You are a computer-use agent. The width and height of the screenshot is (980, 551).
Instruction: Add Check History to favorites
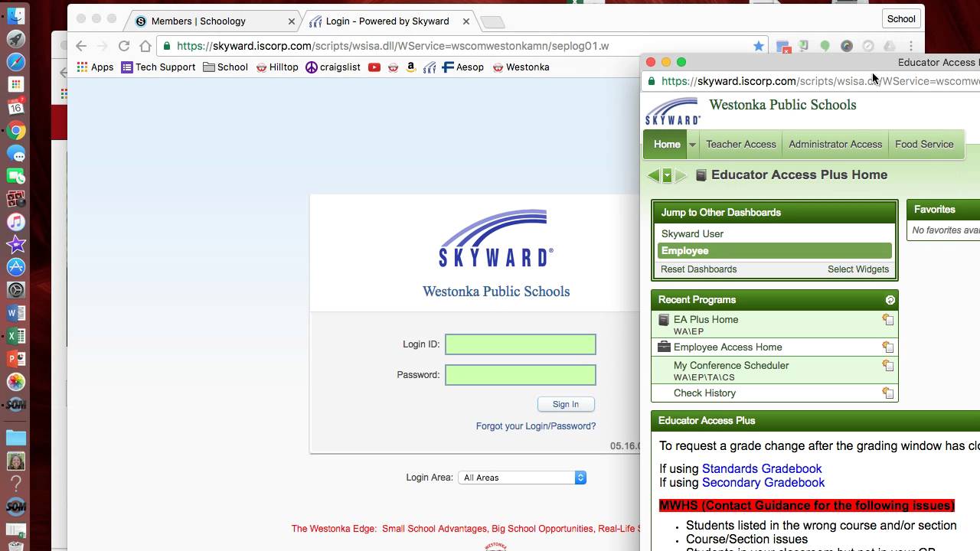click(x=888, y=393)
